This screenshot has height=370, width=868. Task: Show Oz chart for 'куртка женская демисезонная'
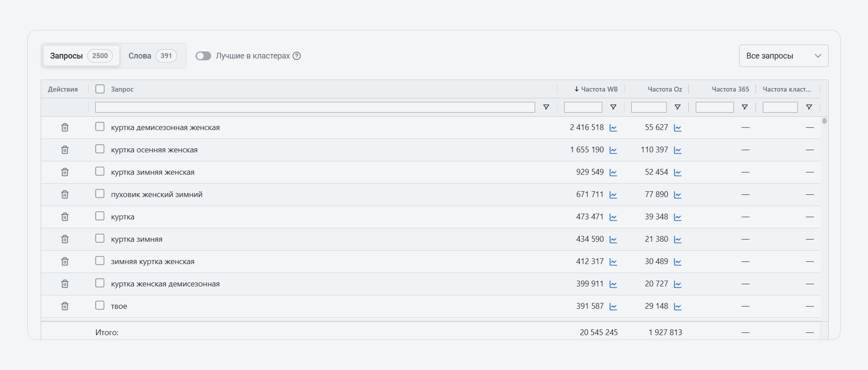pyautogui.click(x=677, y=284)
